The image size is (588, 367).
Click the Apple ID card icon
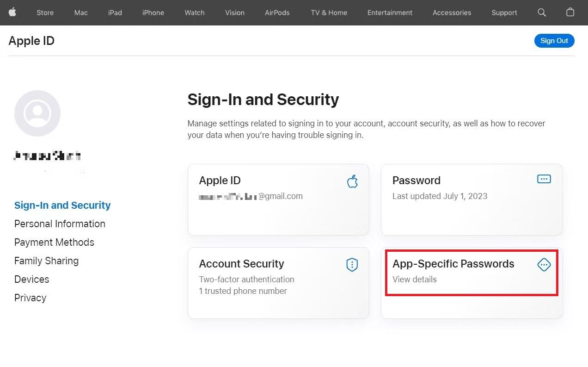point(352,181)
